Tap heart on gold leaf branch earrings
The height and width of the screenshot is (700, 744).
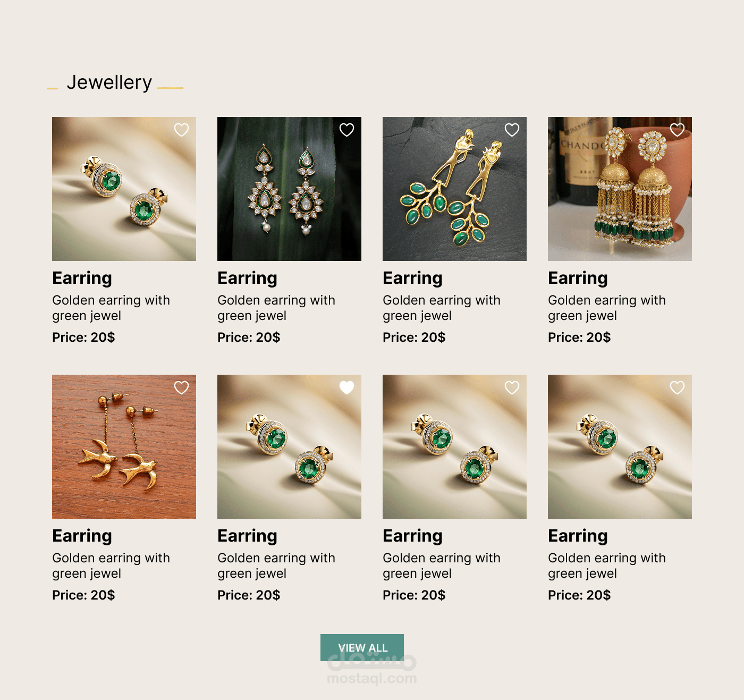click(x=512, y=130)
